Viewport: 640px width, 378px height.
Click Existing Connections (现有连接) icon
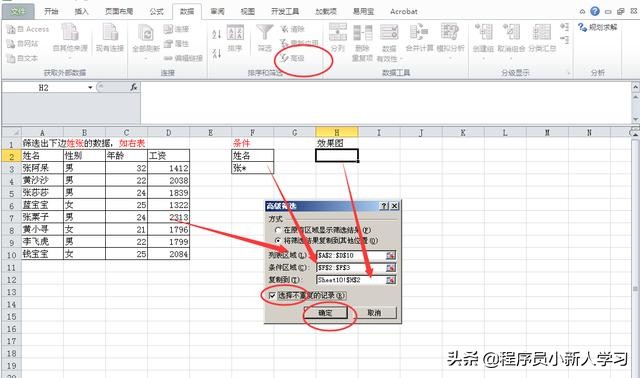tap(110, 33)
